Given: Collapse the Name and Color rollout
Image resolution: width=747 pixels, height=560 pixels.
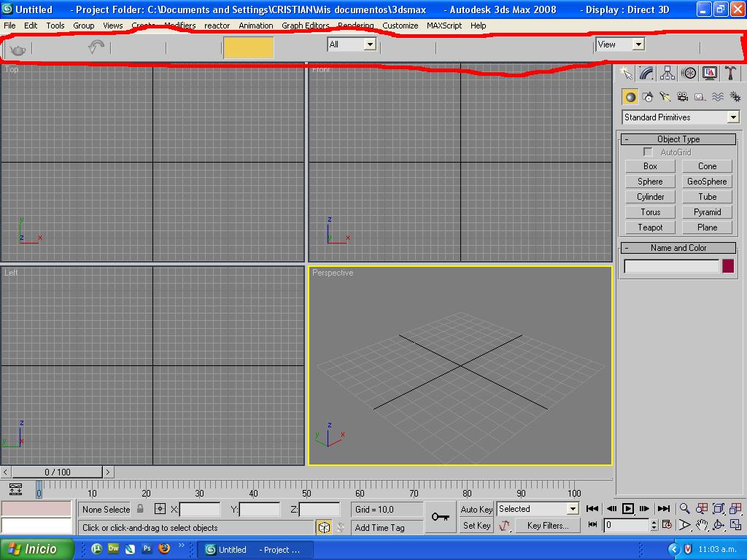Looking at the screenshot, I should [x=678, y=248].
